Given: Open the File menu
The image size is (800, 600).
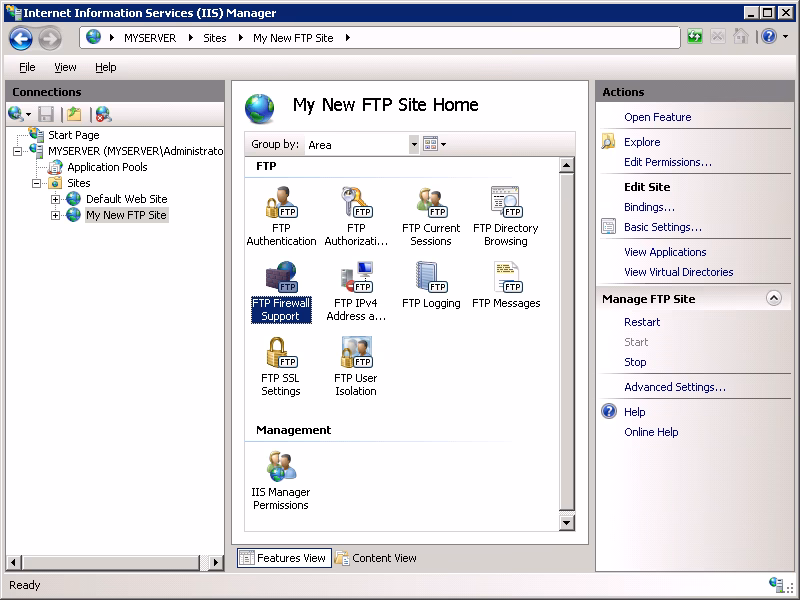Looking at the screenshot, I should click(x=27, y=67).
